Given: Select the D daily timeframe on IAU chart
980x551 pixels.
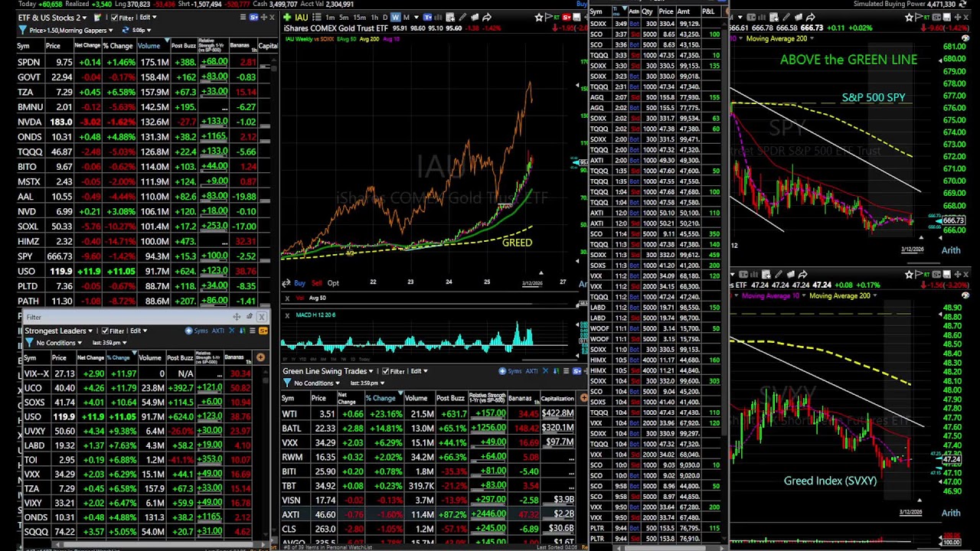Looking at the screenshot, I should click(385, 18).
